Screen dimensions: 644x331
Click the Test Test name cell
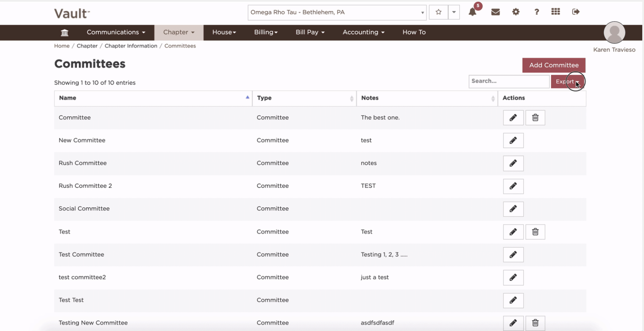pyautogui.click(x=71, y=300)
